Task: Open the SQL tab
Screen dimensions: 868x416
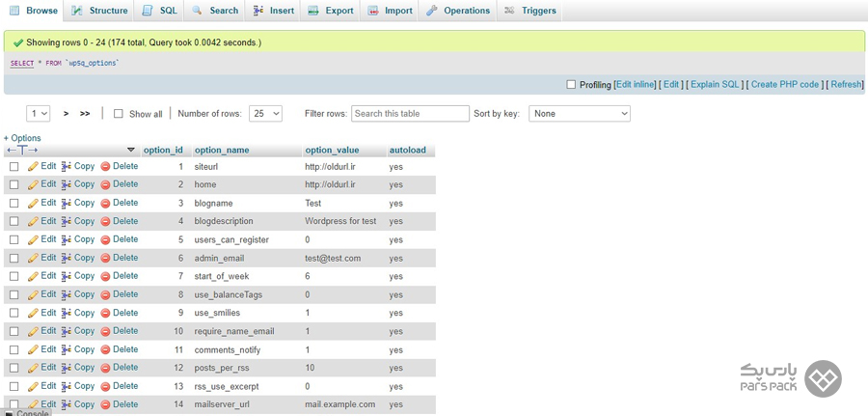Action: pyautogui.click(x=160, y=11)
